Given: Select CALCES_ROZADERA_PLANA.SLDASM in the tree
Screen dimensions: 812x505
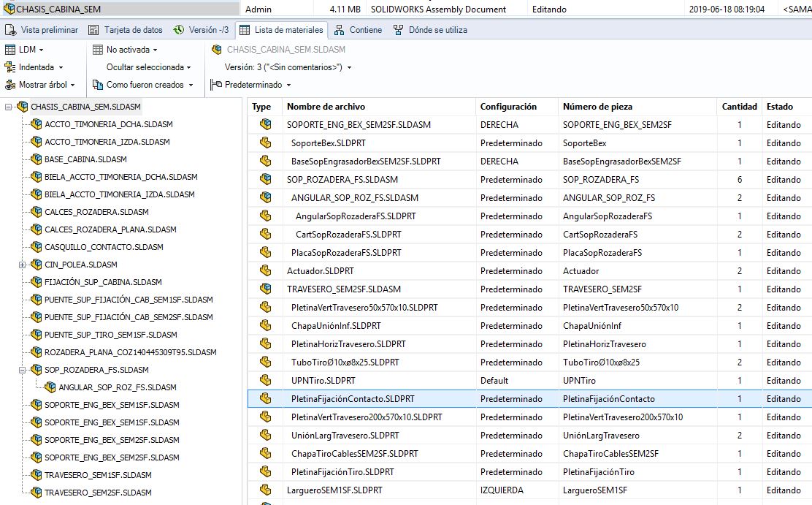Looking at the screenshot, I should click(110, 229).
